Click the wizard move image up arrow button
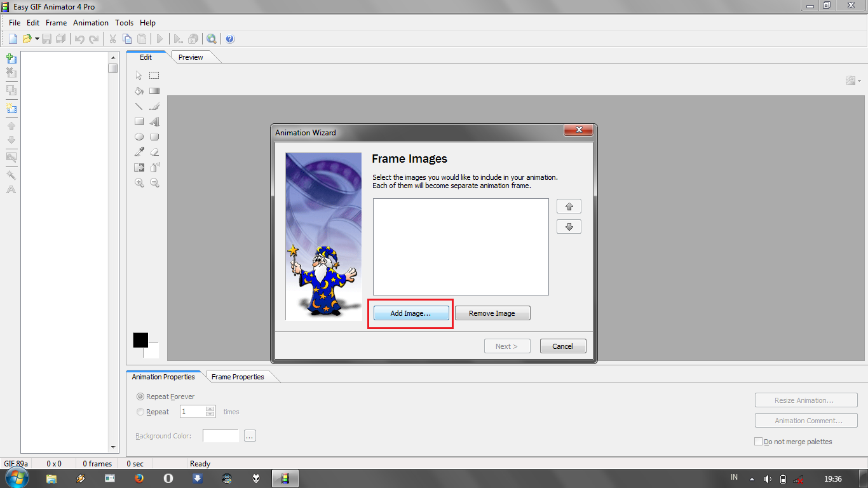868x488 pixels. (569, 207)
